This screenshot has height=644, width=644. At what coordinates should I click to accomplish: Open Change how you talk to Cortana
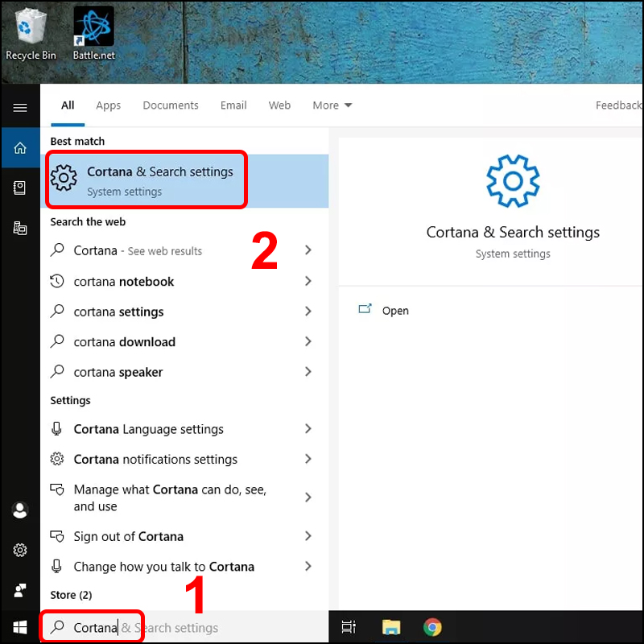point(184,567)
